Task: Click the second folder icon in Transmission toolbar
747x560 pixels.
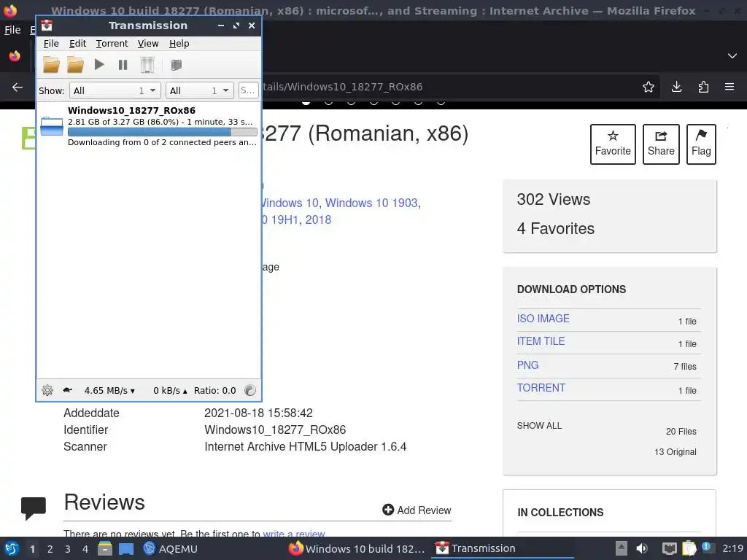Action: point(75,65)
